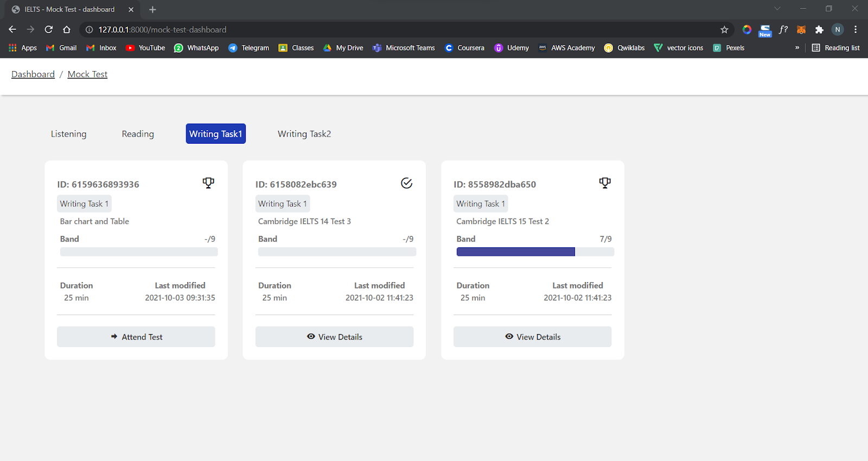
Task: Open the tab search dropdown arrow
Action: point(777,9)
